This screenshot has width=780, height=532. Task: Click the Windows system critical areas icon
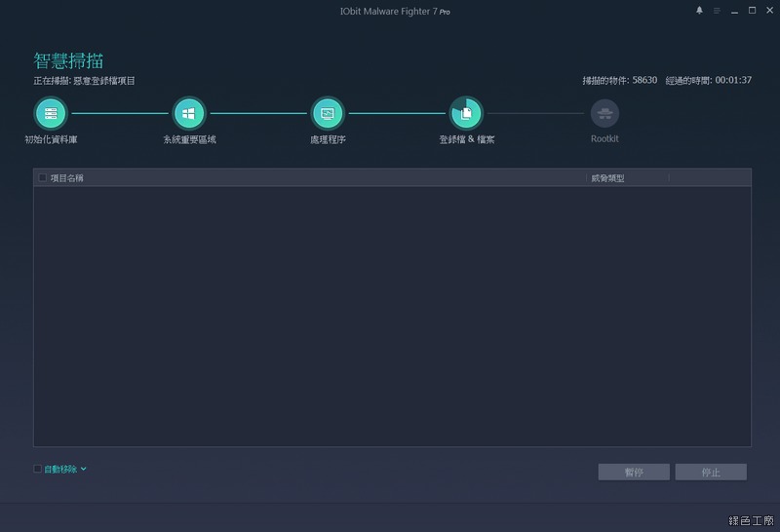[x=189, y=113]
